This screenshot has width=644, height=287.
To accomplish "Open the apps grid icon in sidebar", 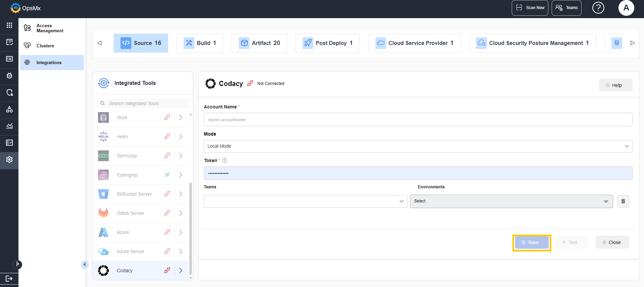I will [9, 25].
